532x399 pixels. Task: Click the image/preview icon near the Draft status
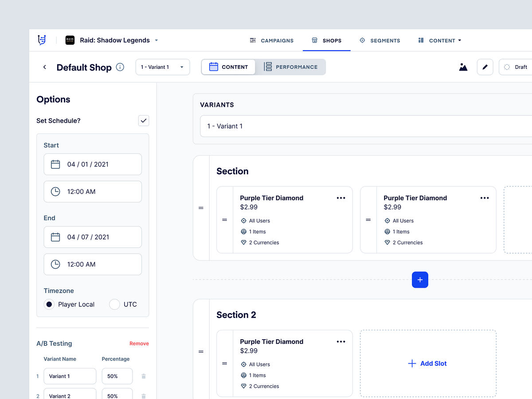tap(463, 66)
